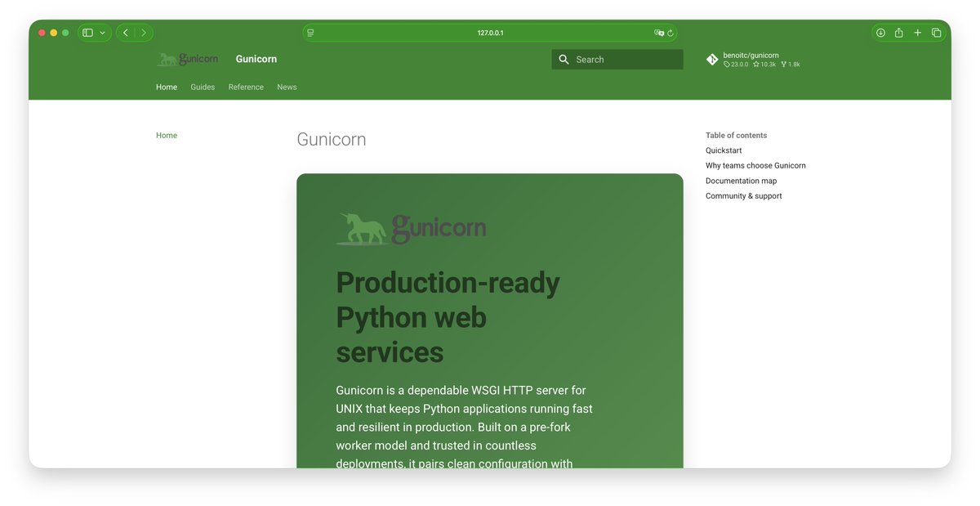Screen dimensions: 980x506
Task: Open the Guides navigation tab
Action: pos(203,87)
